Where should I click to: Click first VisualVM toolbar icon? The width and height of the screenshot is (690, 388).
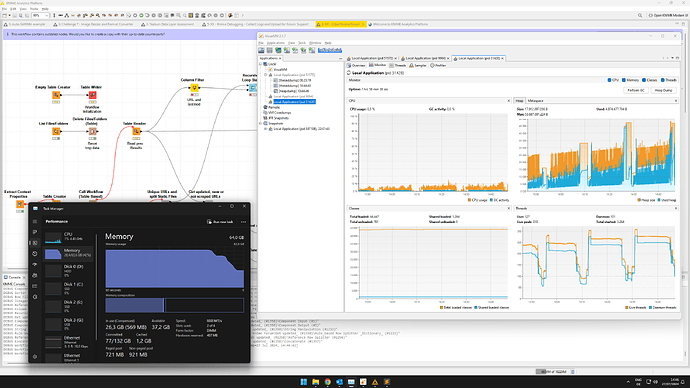pos(261,50)
